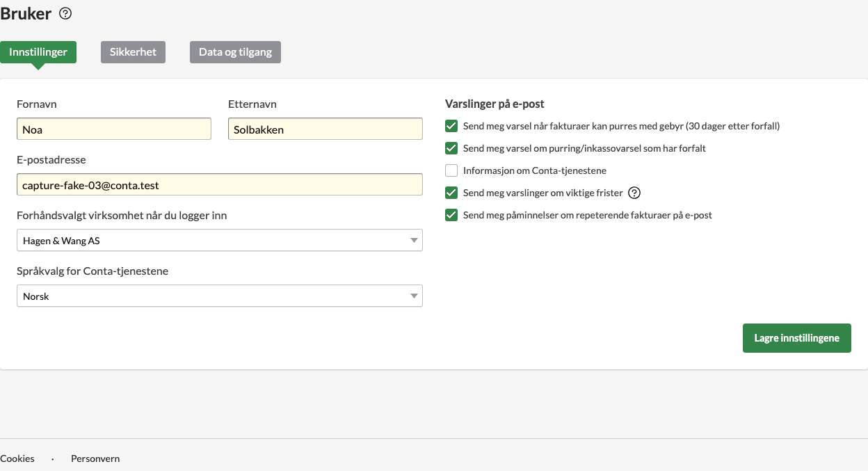
Task: Go to the Data og tilgang tab
Action: pyautogui.click(x=235, y=52)
